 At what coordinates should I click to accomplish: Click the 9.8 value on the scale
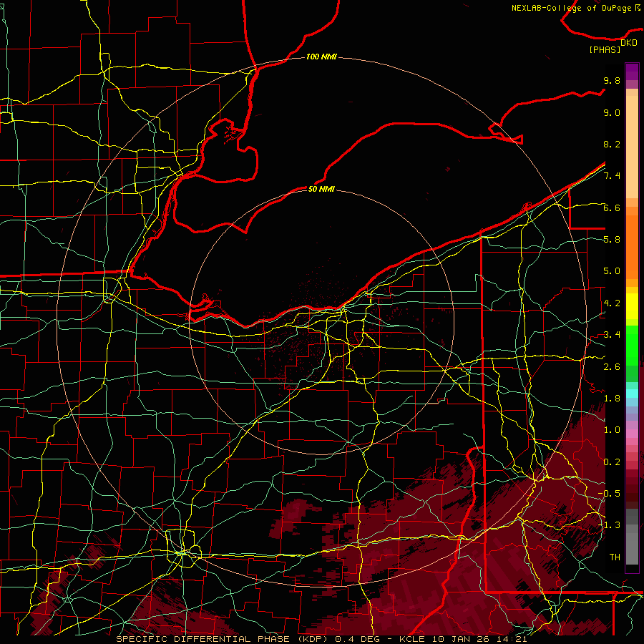[612, 80]
